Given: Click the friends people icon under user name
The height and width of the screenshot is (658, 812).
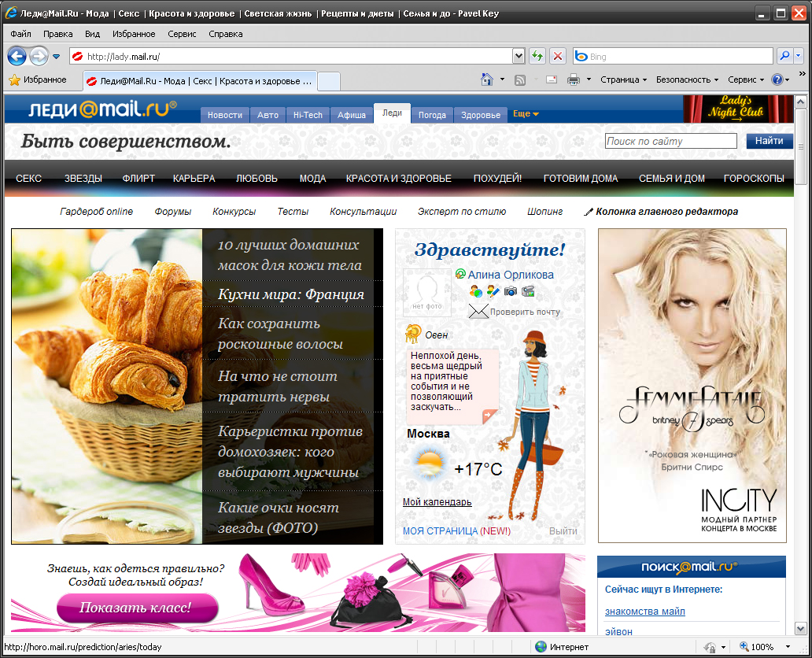Looking at the screenshot, I should click(x=476, y=291).
